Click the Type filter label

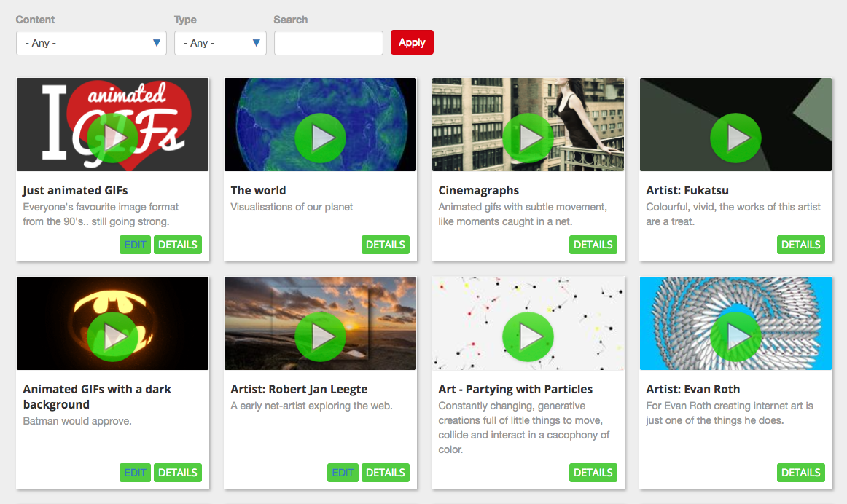185,20
